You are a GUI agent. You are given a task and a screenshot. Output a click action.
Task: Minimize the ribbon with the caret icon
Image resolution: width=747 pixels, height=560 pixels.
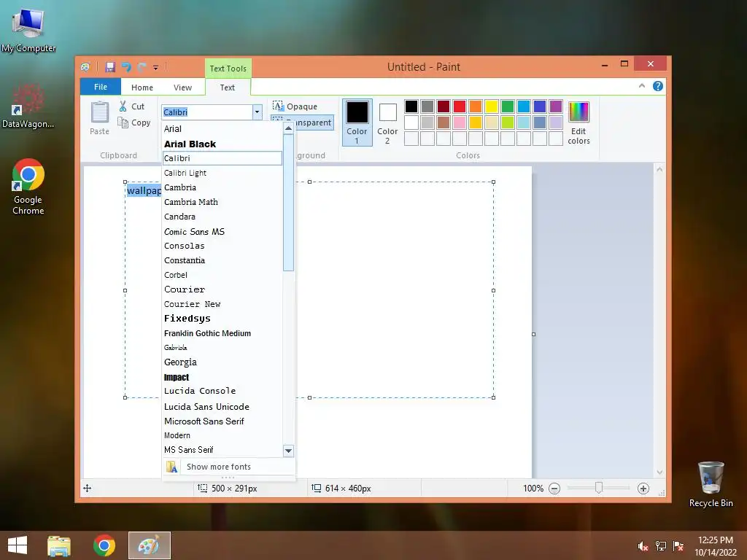(x=642, y=86)
